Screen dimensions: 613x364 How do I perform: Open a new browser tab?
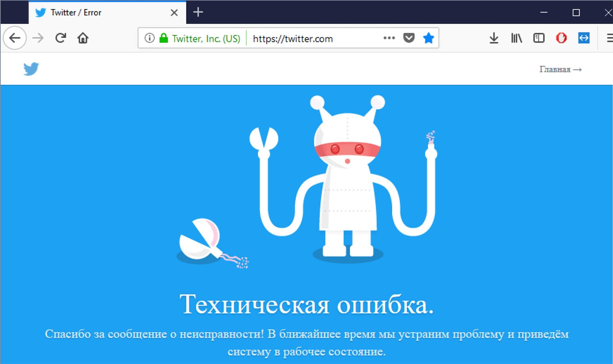click(x=198, y=12)
